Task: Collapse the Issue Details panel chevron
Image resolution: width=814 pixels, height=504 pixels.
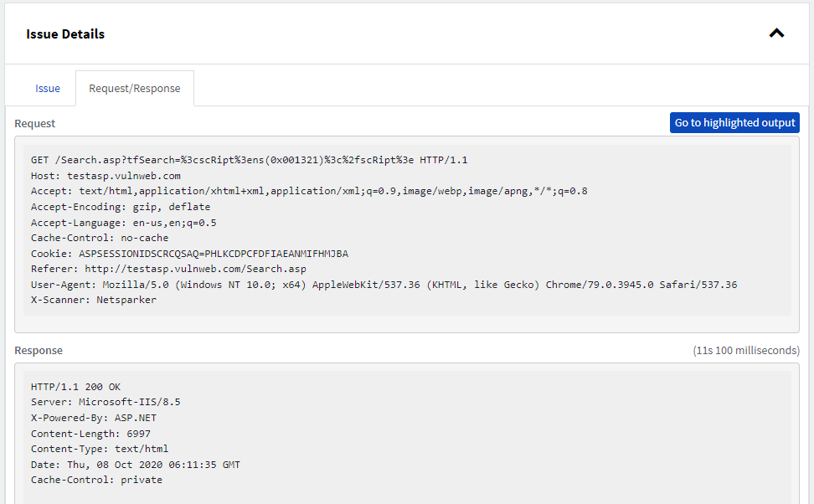Action: 776,34
